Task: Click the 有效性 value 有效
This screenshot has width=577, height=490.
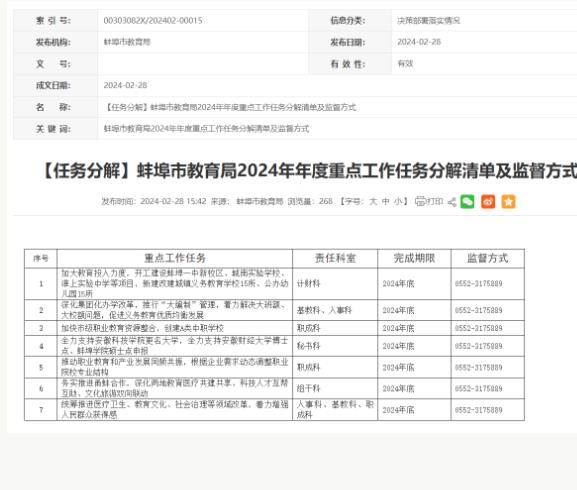Action: [405, 64]
